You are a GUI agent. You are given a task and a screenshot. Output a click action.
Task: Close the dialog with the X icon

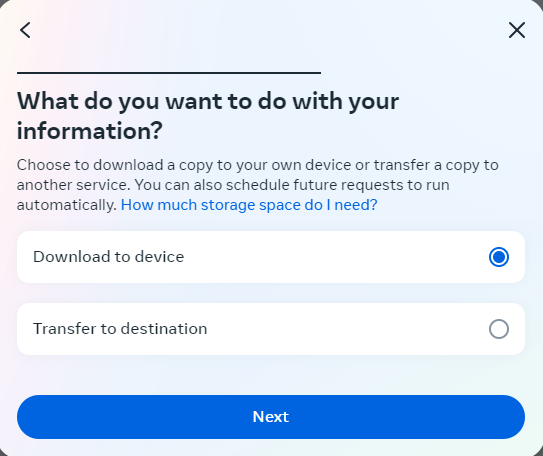tap(517, 30)
